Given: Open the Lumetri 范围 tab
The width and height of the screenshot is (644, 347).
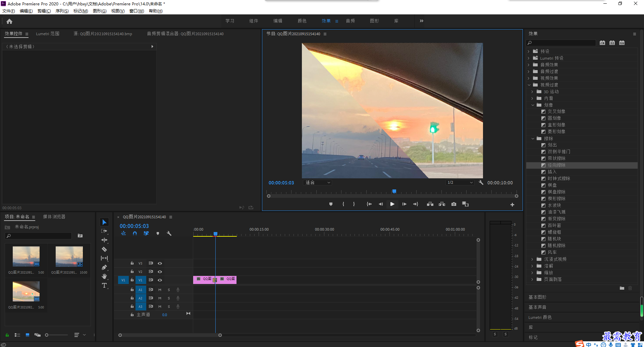Looking at the screenshot, I should click(x=48, y=34).
